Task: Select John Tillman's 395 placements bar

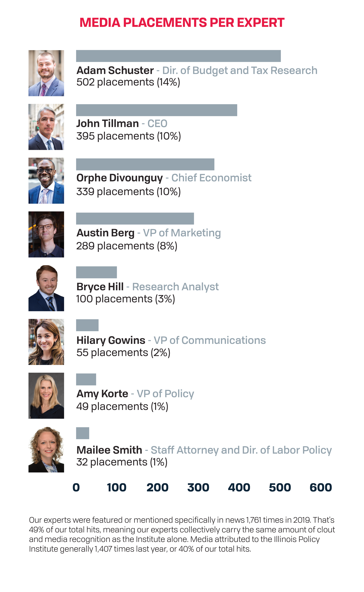Action: point(156,110)
